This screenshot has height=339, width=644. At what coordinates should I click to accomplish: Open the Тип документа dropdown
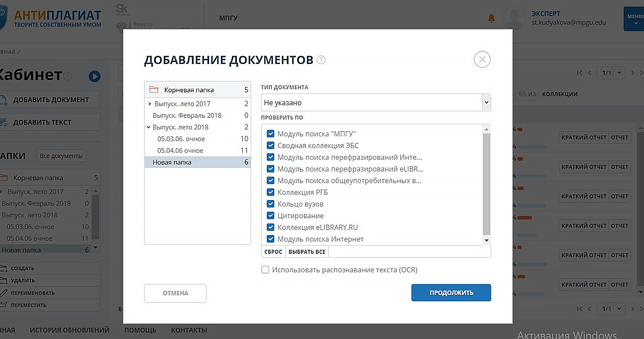point(376,103)
